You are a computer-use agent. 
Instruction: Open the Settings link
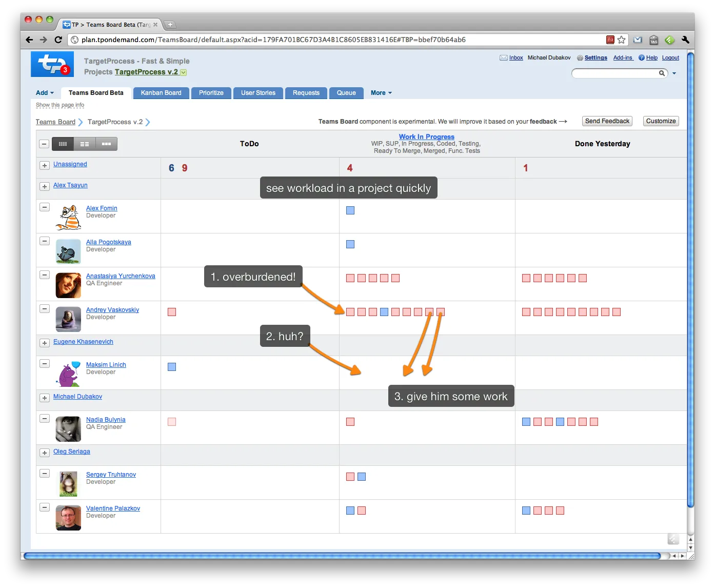point(595,58)
